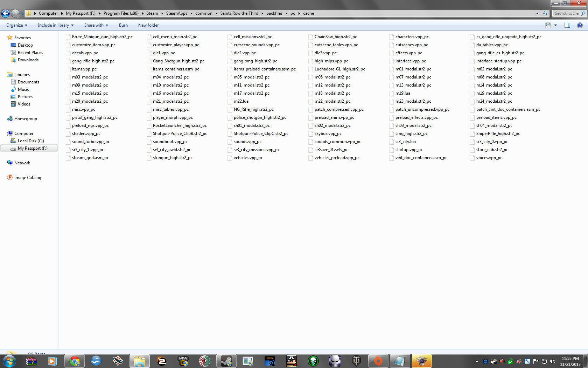Image resolution: width=588 pixels, height=368 pixels.
Task: Select file sr3save_01.sr3s_pc
Action: click(331, 150)
